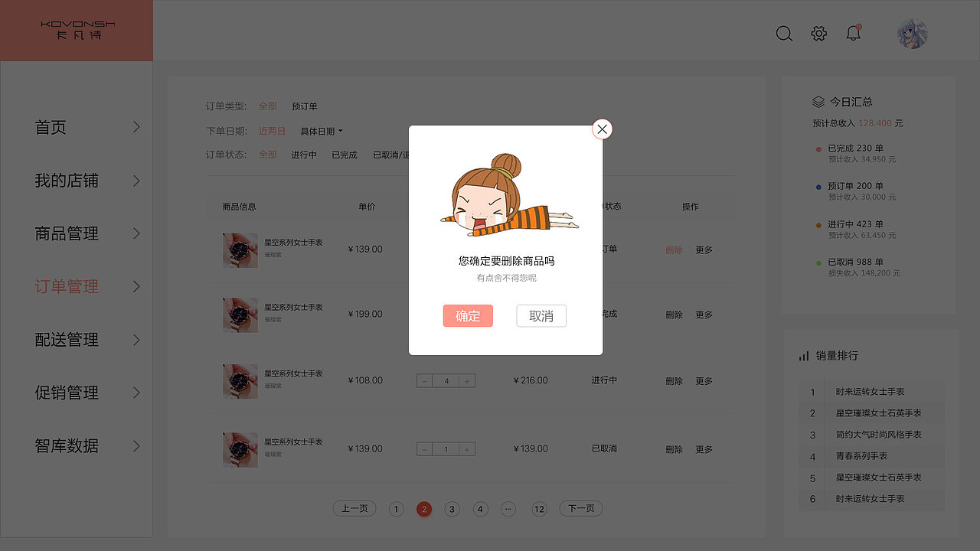Click the KOVONSH 卡凡诗 logo
This screenshot has height=551, width=980.
tap(76, 30)
